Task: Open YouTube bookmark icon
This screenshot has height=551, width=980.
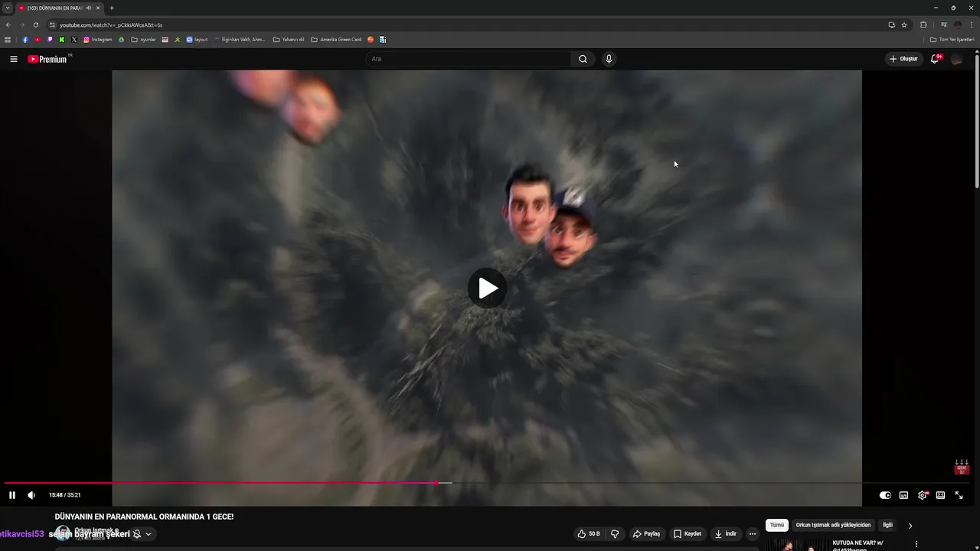Action: tap(38, 39)
